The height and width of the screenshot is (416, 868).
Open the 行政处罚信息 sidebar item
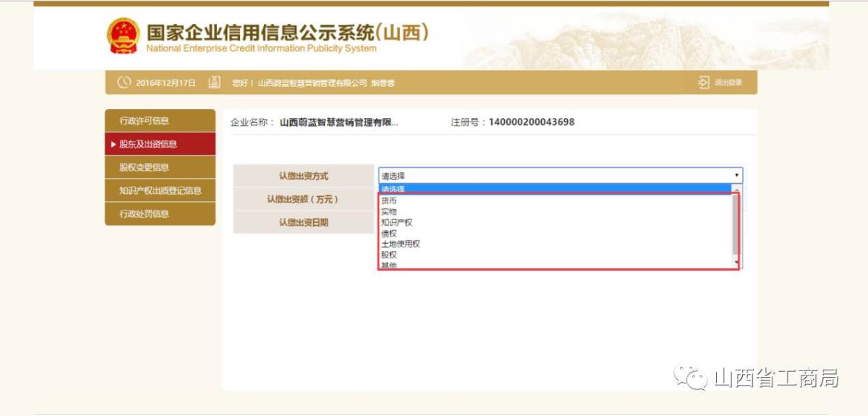(x=145, y=214)
